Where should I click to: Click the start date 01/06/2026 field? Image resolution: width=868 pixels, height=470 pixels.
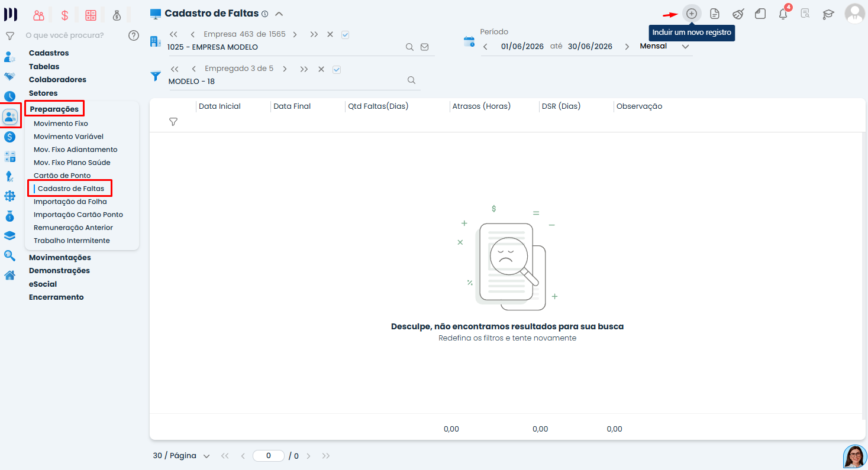(x=522, y=46)
